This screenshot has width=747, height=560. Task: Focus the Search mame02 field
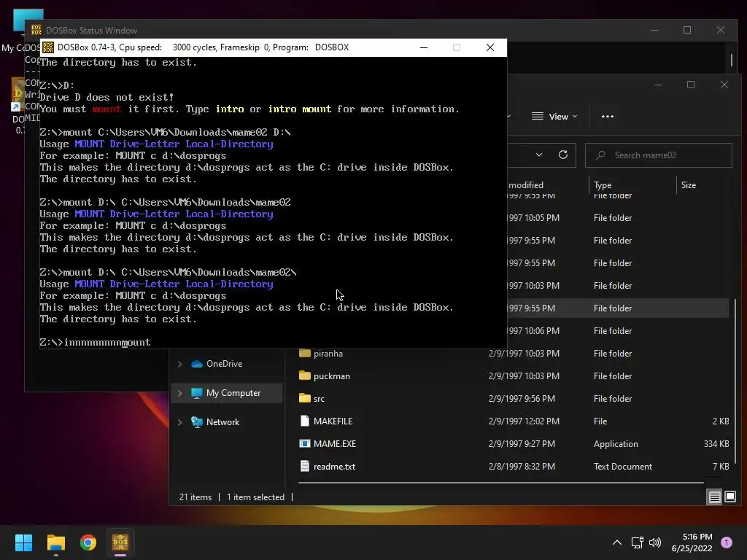[x=659, y=155]
